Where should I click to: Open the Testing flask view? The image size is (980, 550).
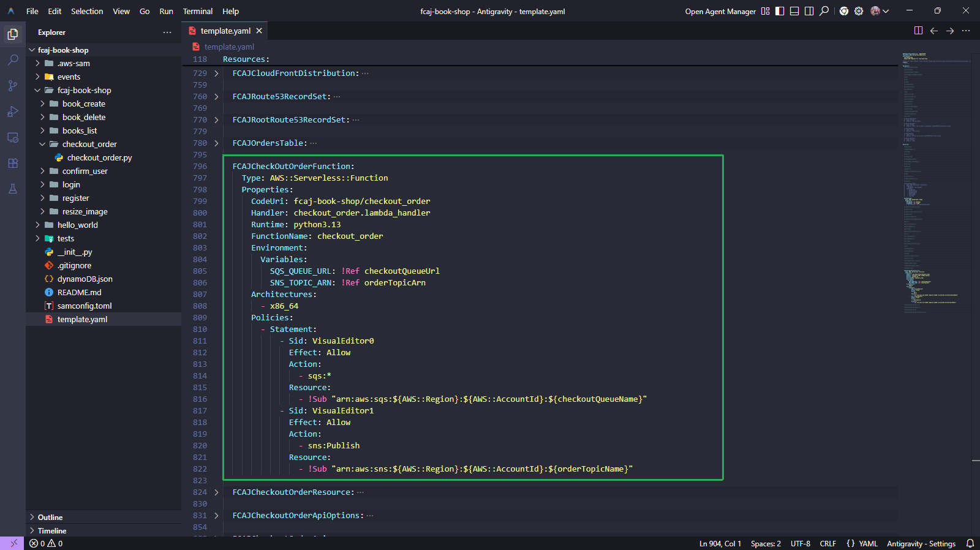coord(13,189)
